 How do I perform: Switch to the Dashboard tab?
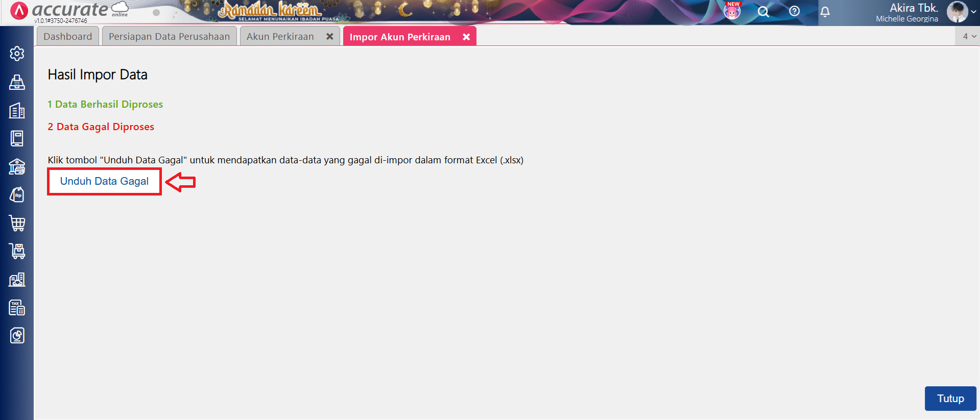pyautogui.click(x=68, y=37)
